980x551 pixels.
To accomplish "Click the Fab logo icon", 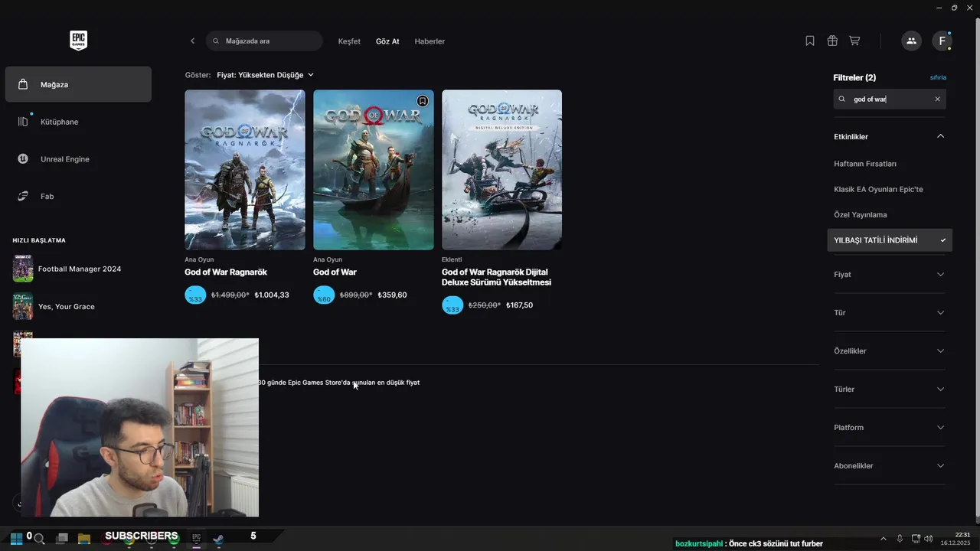I will [23, 196].
